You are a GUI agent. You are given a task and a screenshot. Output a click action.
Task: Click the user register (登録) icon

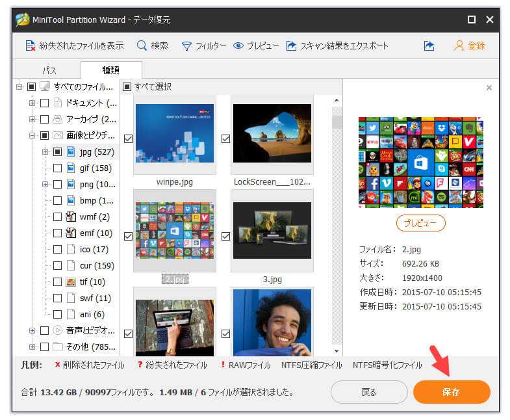[459, 46]
